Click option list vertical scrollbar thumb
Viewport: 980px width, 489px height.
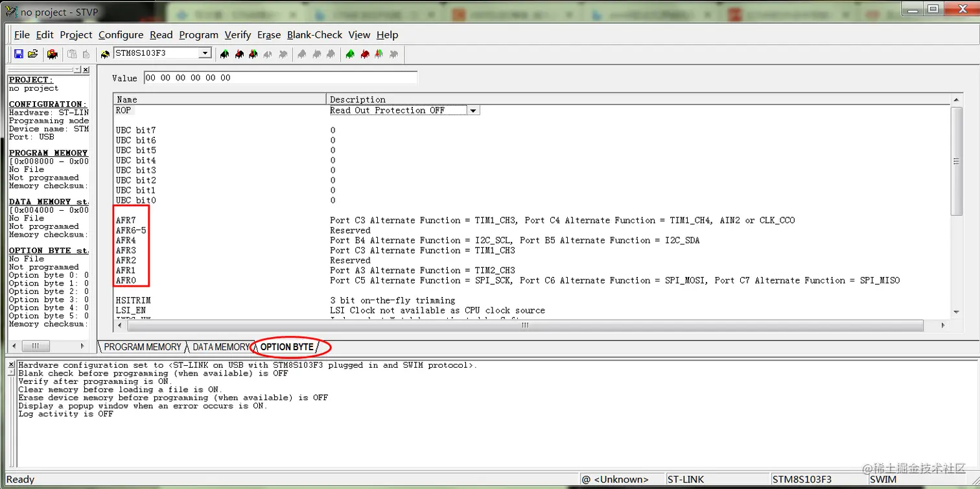coord(956,161)
